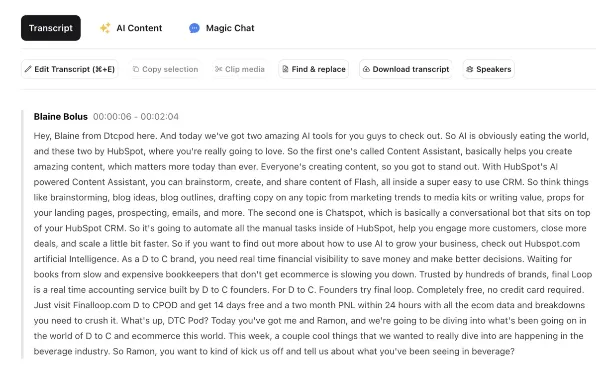Click the blue chat bubble icon

pyautogui.click(x=194, y=28)
